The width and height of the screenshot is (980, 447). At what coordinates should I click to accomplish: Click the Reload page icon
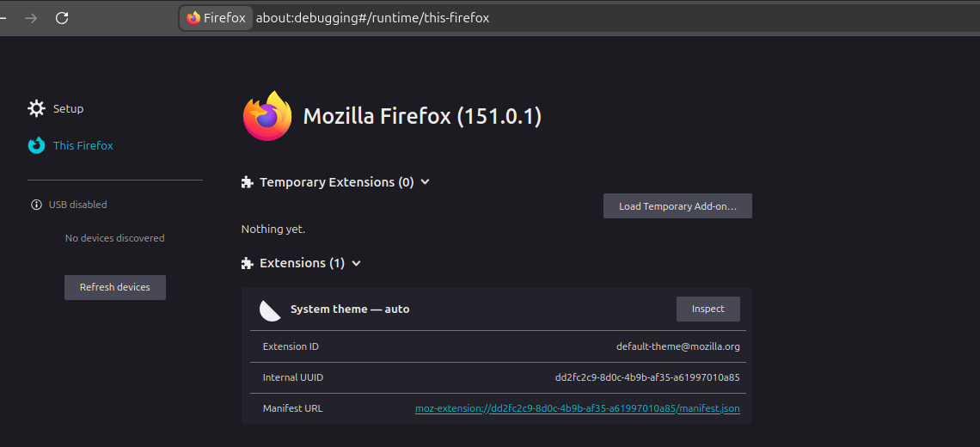[62, 18]
